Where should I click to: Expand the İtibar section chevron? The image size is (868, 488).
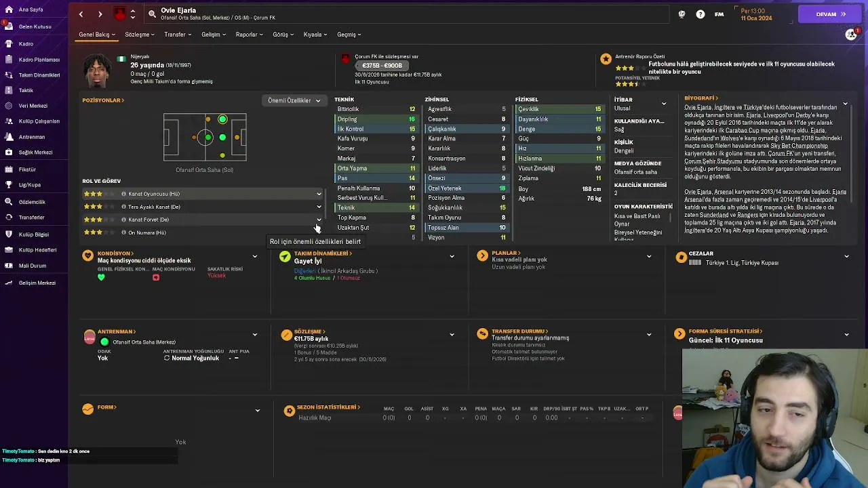664,104
